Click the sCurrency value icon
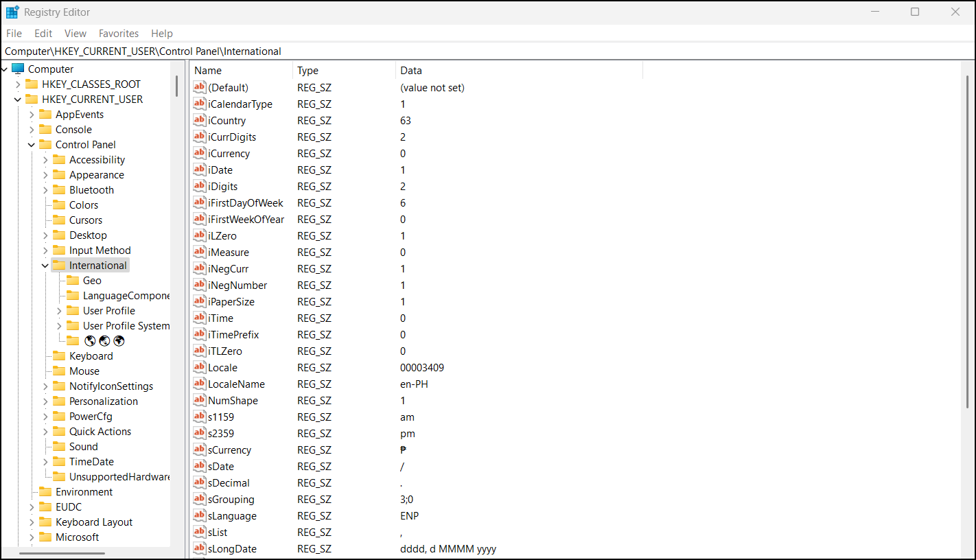976x560 pixels. tap(200, 450)
